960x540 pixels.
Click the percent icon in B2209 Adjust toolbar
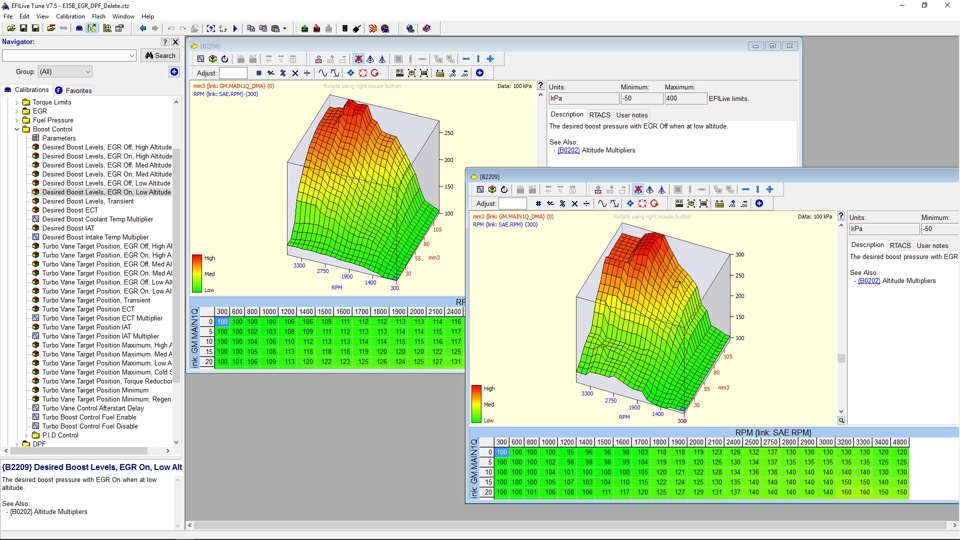(x=562, y=203)
